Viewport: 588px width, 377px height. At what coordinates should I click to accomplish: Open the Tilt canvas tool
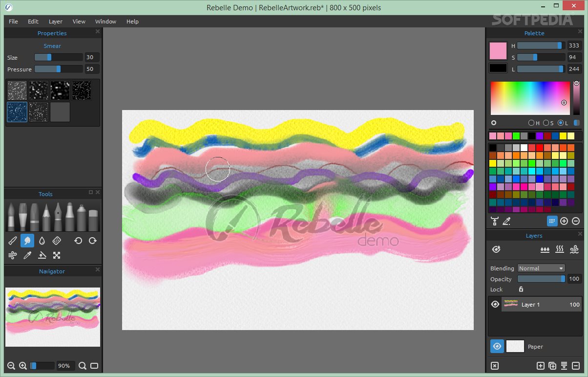42,255
